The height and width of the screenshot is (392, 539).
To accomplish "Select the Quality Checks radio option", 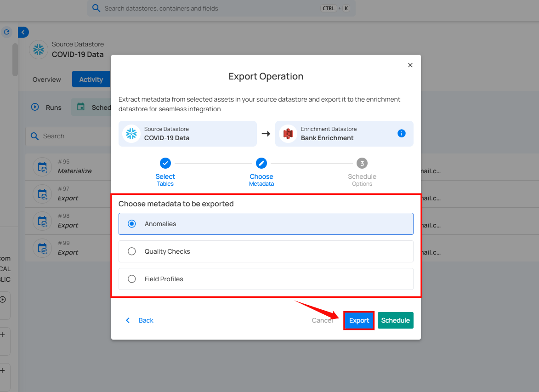I will point(132,251).
